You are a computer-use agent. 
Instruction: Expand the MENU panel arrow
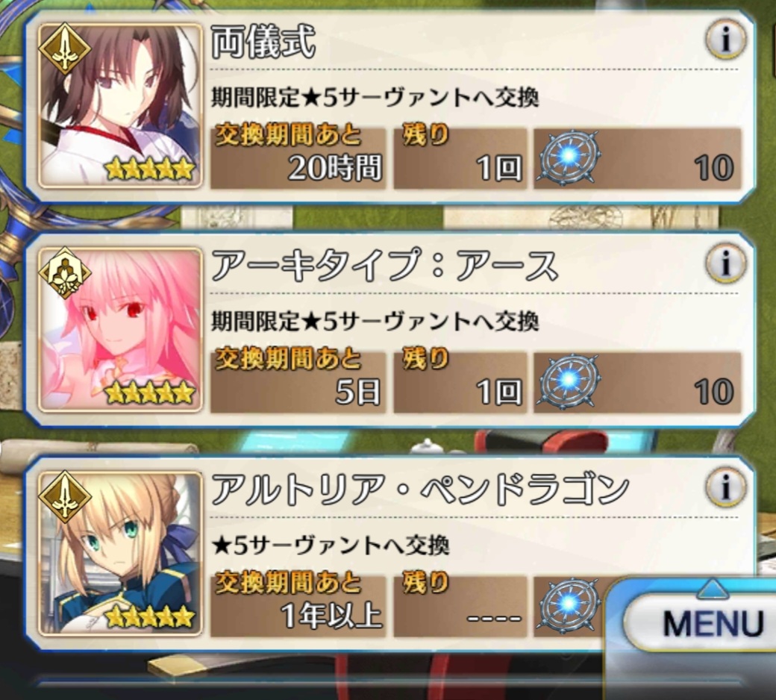coord(713,589)
